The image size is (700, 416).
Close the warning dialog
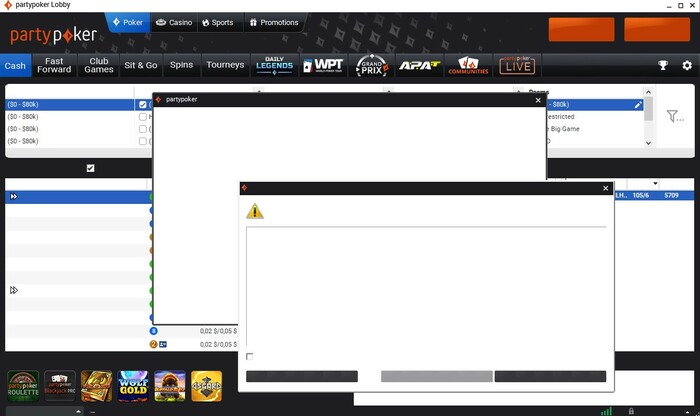tap(605, 188)
